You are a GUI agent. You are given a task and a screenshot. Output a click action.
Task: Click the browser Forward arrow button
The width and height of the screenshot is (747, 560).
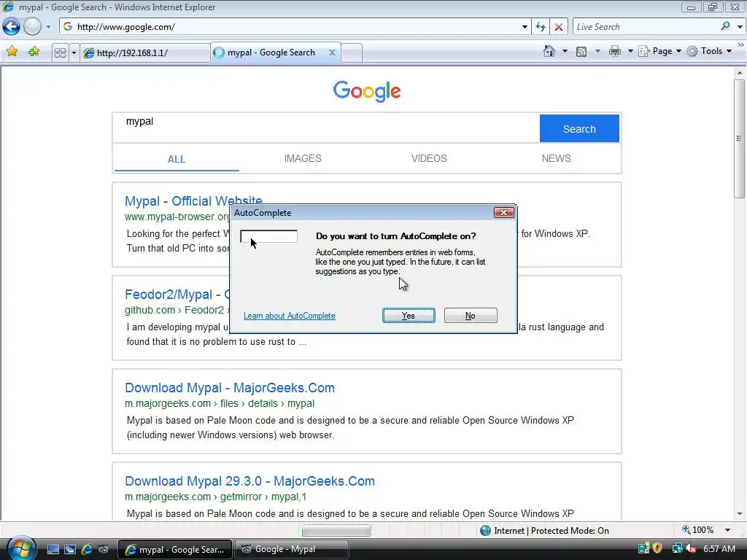[x=32, y=27]
